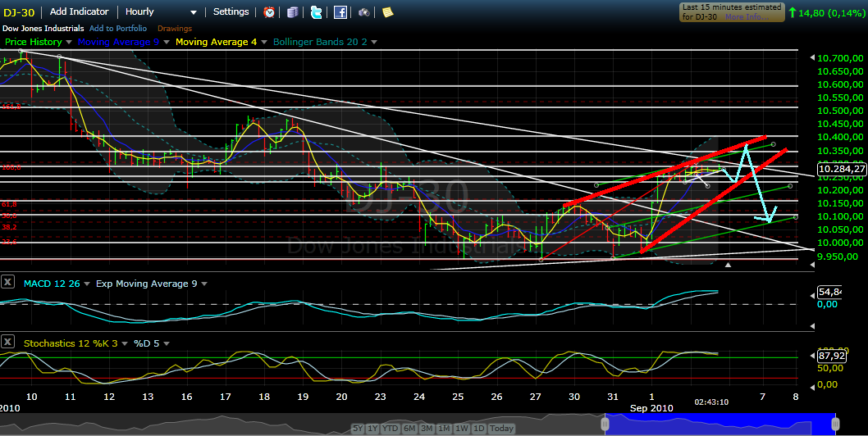Click the Stochastics value label 87,92
Image resolution: width=868 pixels, height=436 pixels.
pos(830,356)
